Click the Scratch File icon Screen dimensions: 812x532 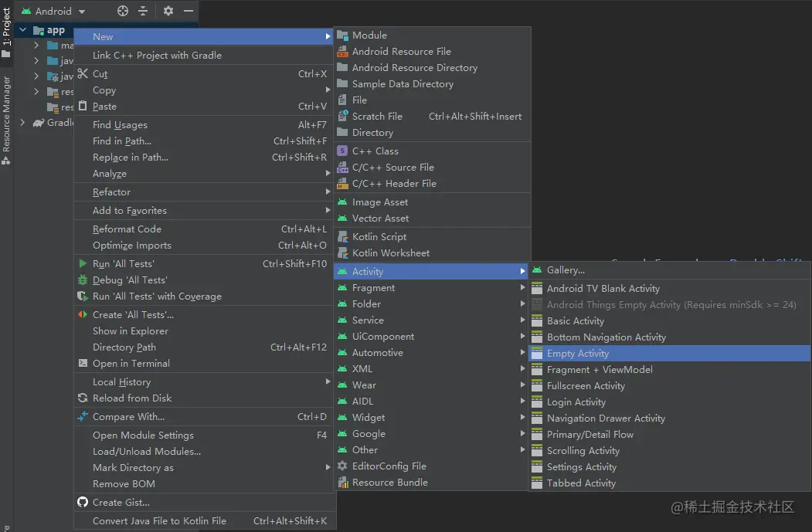pyautogui.click(x=342, y=116)
